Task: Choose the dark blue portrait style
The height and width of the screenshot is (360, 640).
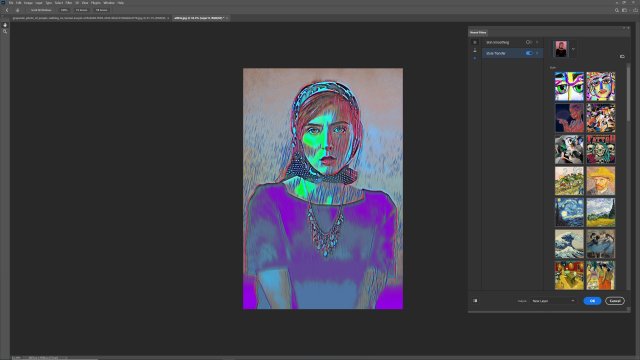Action: (x=569, y=118)
